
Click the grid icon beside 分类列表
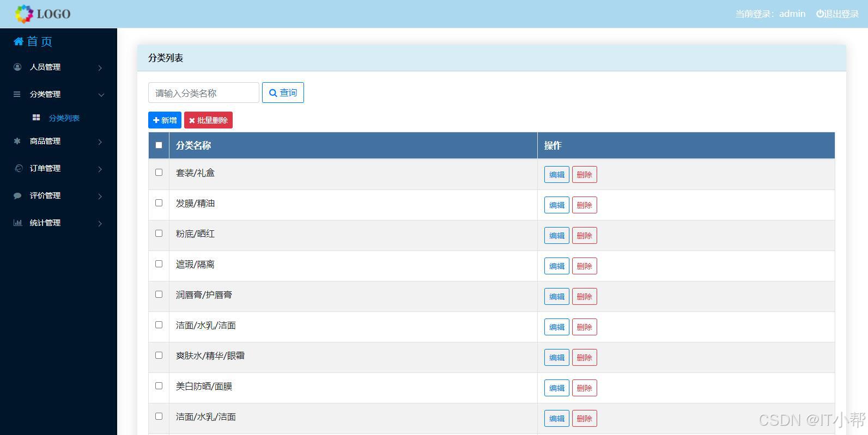tap(36, 118)
